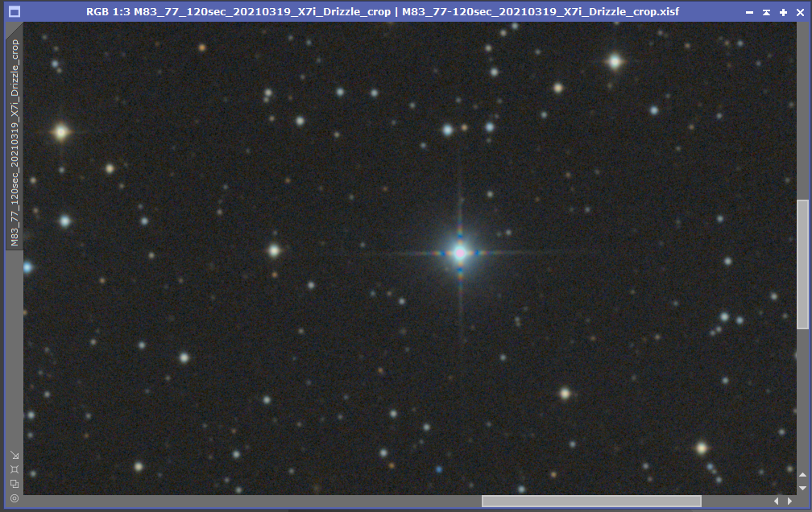Click the scroll down arrow
Viewport: 812px width, 512px height.
[802, 488]
